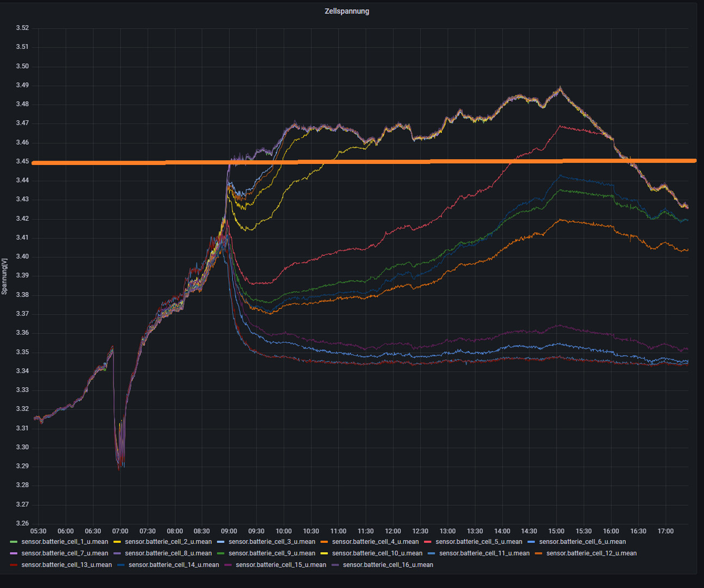
Task: Select the sensor.batterie_cell_13_u.mean legend label
Action: pyautogui.click(x=66, y=565)
